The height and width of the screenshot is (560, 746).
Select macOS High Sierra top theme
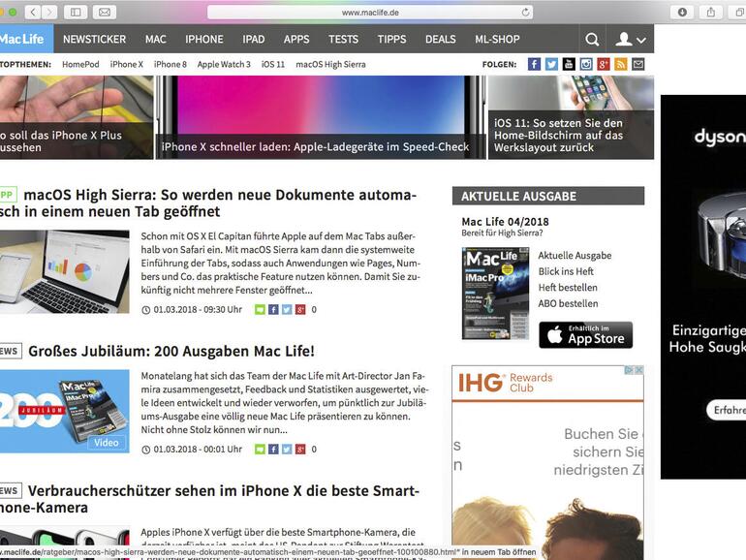[x=330, y=64]
